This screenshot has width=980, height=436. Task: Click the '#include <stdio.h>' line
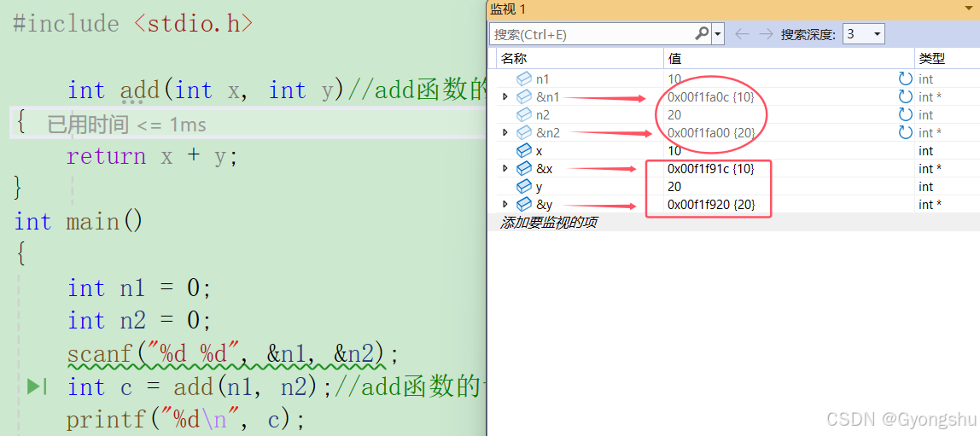coord(133,24)
